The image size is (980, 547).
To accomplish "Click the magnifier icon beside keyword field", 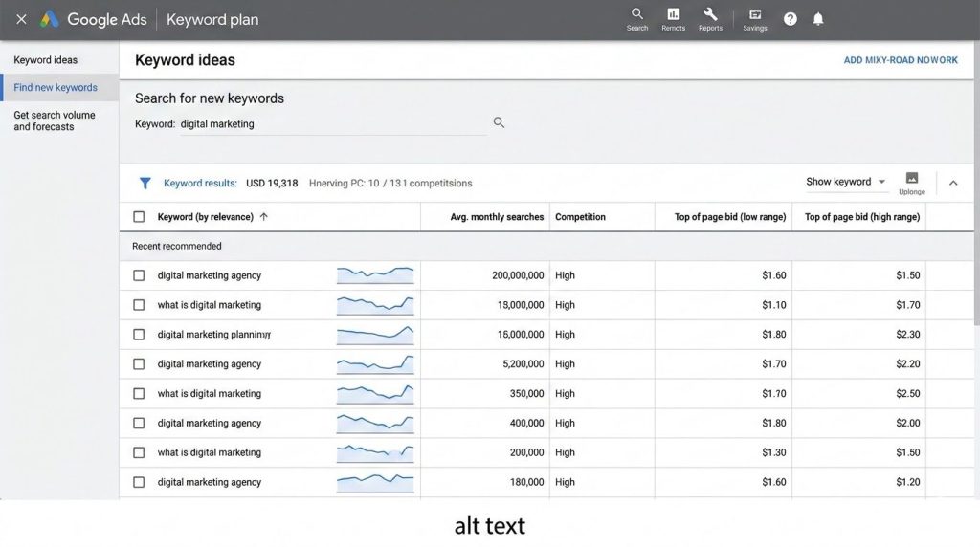I will [x=499, y=122].
